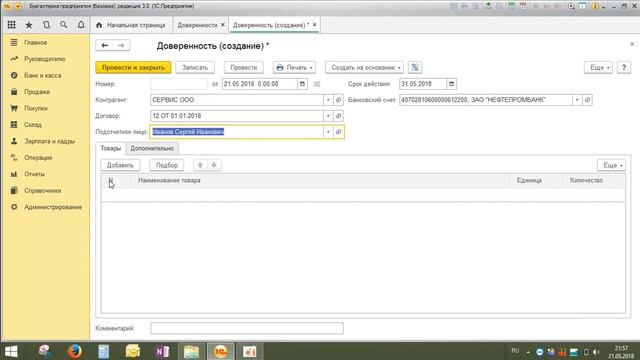Open calendar for Срок действия
This screenshot has height=360, width=640.
point(451,84)
